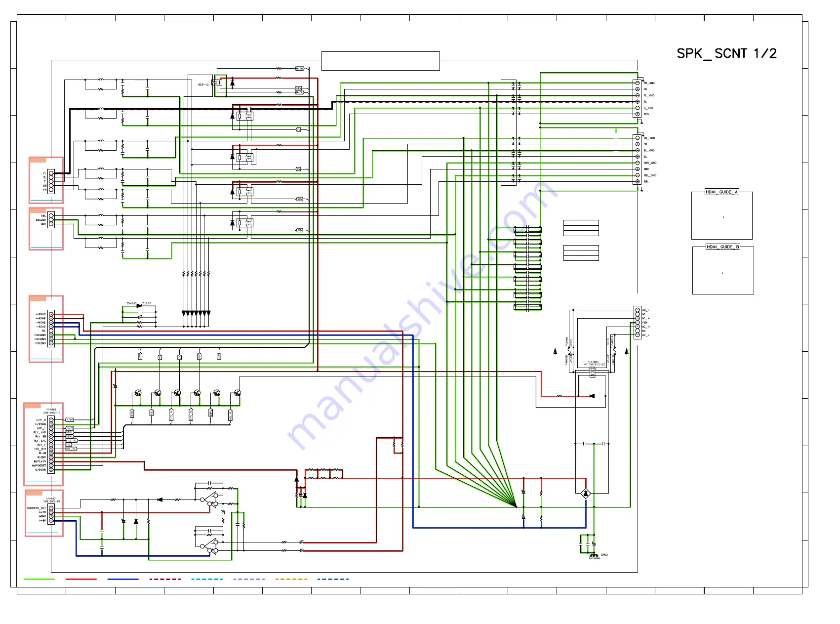Click the dashed cyan legend line
Screen dimensions: 840x624
[207, 579]
